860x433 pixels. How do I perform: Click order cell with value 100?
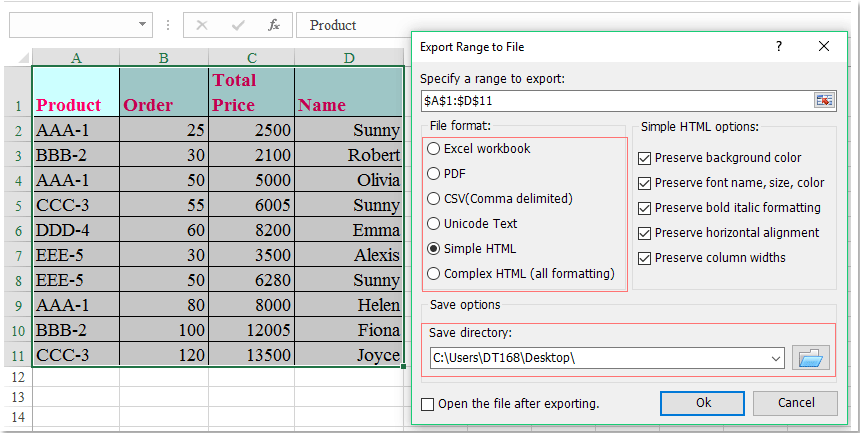tap(164, 330)
